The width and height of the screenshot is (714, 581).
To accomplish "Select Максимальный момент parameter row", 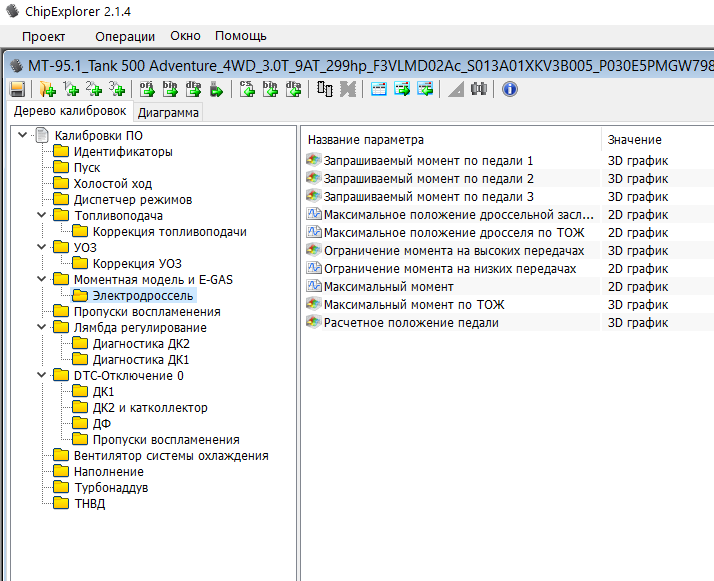I will [388, 287].
